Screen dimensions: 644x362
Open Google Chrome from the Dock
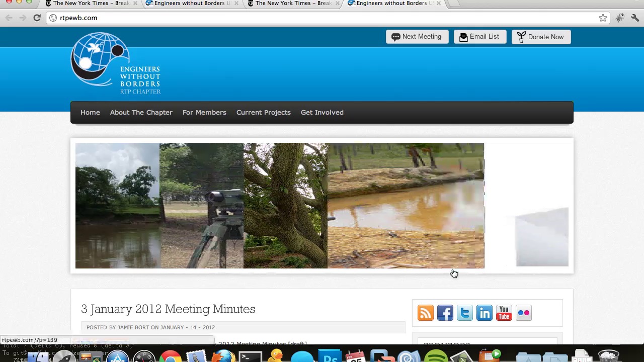(x=171, y=356)
